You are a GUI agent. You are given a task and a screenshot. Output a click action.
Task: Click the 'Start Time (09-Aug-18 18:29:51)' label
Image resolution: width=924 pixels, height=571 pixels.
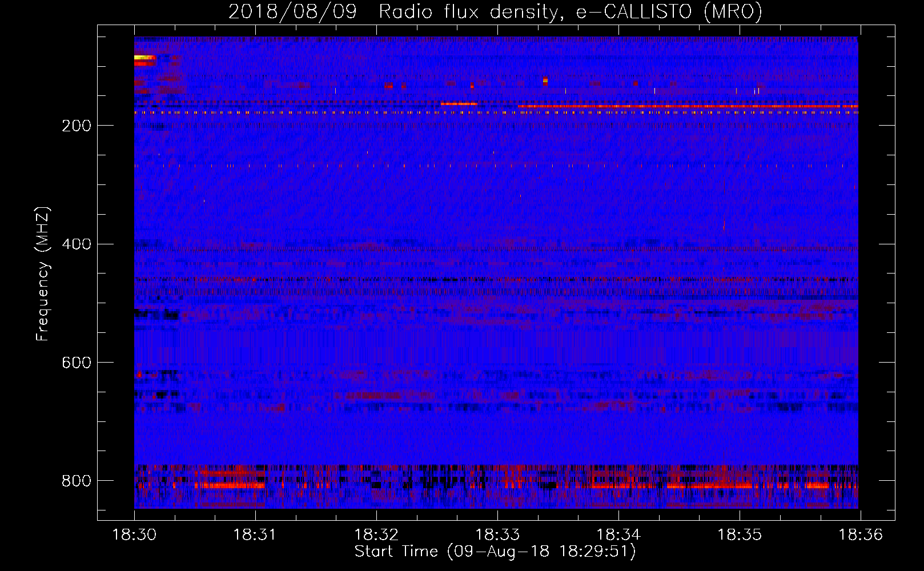click(495, 552)
